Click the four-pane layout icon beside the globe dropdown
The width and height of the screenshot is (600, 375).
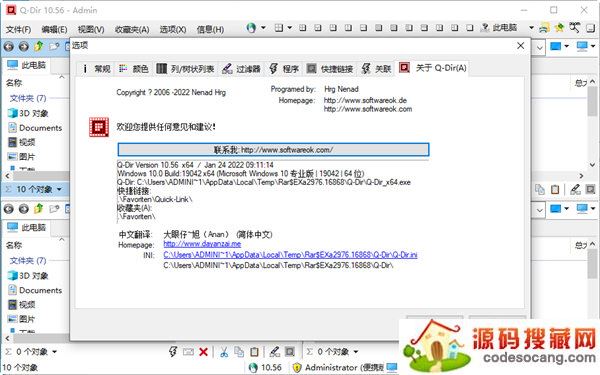(279, 28)
